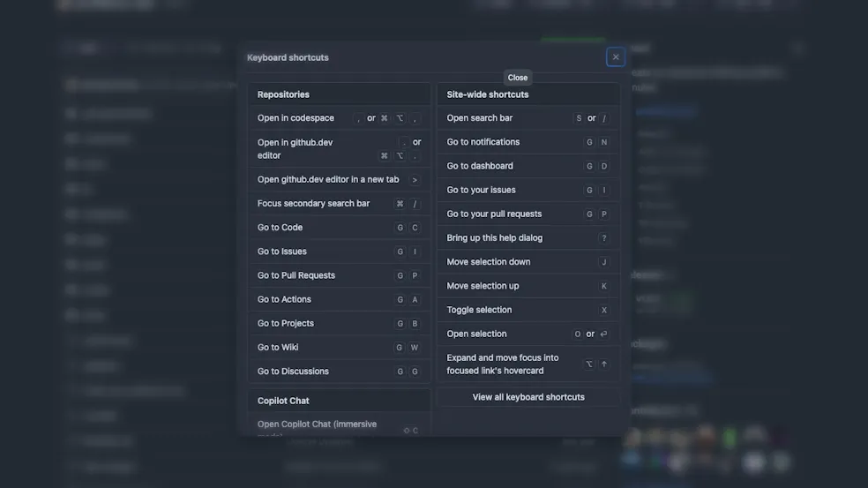Select the 'Open in codespace' shortcut row
868x488 pixels.
pyautogui.click(x=340, y=118)
